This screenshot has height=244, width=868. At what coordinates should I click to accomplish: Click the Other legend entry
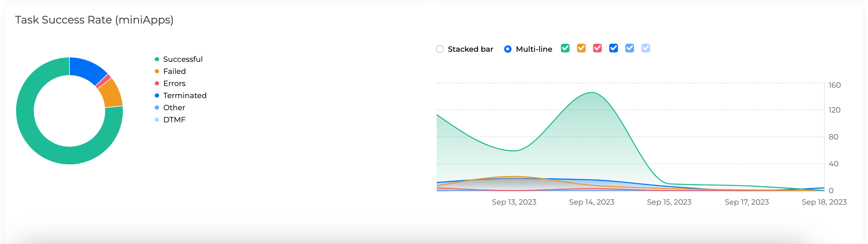[174, 108]
